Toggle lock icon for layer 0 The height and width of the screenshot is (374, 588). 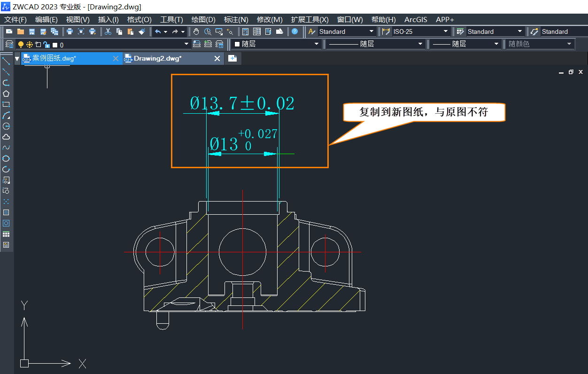pos(46,44)
